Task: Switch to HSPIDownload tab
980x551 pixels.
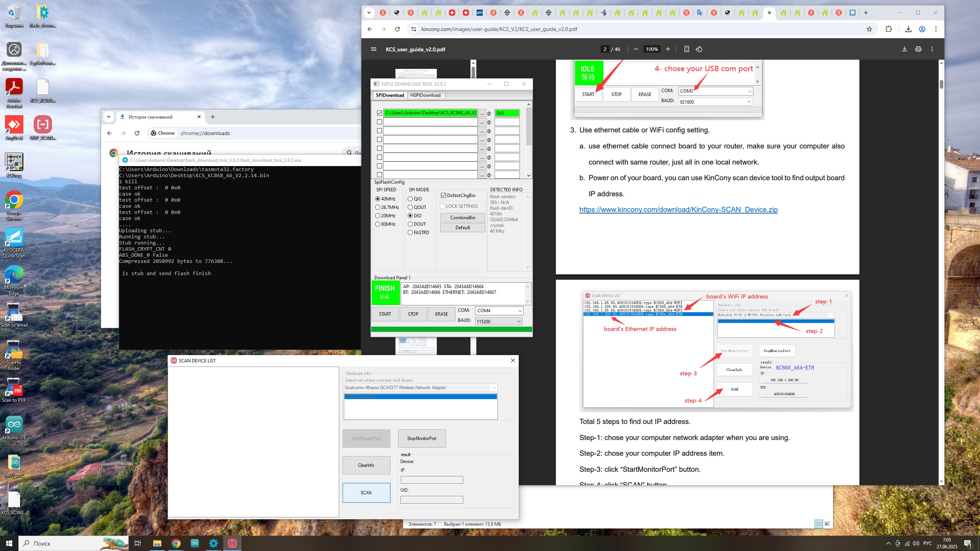Action: (x=425, y=95)
